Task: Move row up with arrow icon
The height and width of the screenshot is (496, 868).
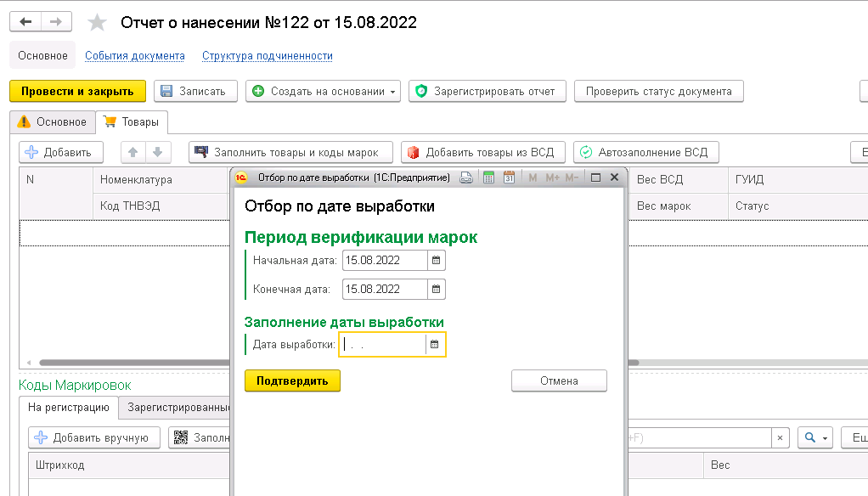Action: coord(132,152)
